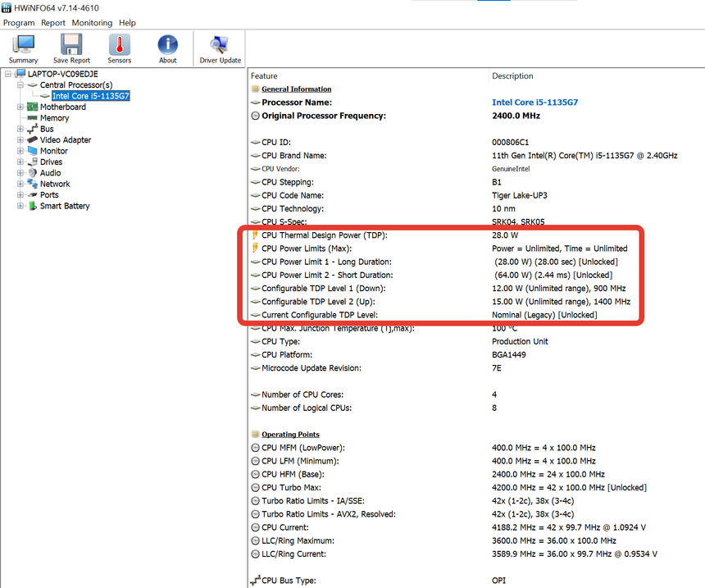Expand the Drives tree node

[20, 162]
